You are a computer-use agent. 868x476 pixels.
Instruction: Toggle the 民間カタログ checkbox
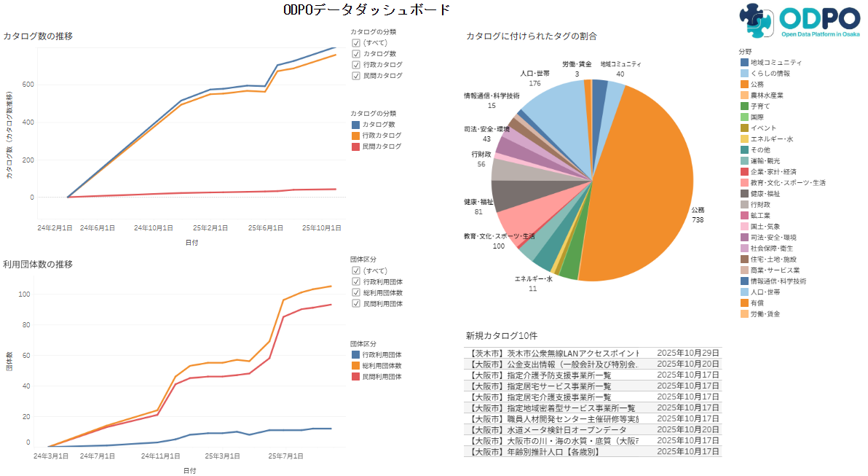pyautogui.click(x=356, y=74)
